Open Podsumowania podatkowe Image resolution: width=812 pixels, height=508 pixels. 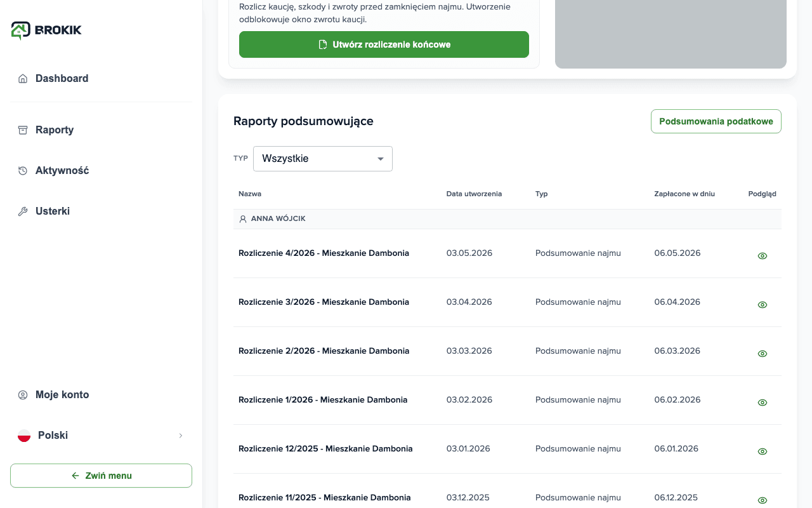pos(716,121)
